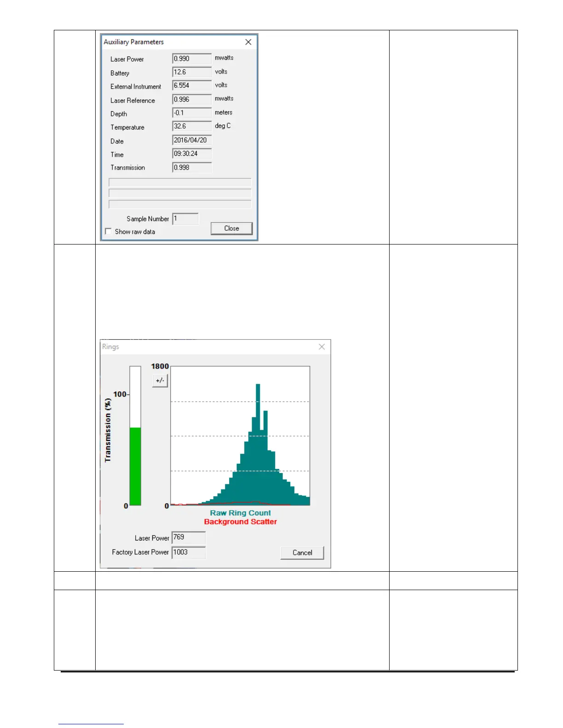Select the Laser Reference field 0.996
The image size is (563, 728).
click(x=192, y=99)
